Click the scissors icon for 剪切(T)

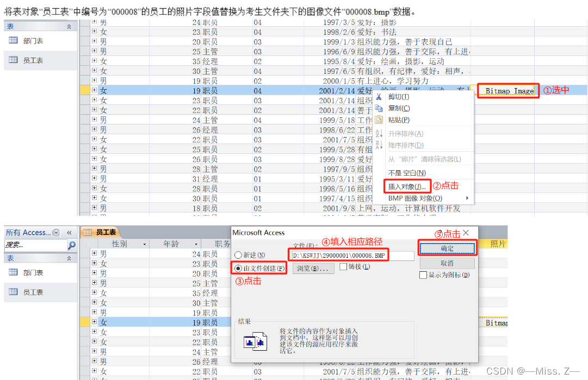(x=379, y=97)
